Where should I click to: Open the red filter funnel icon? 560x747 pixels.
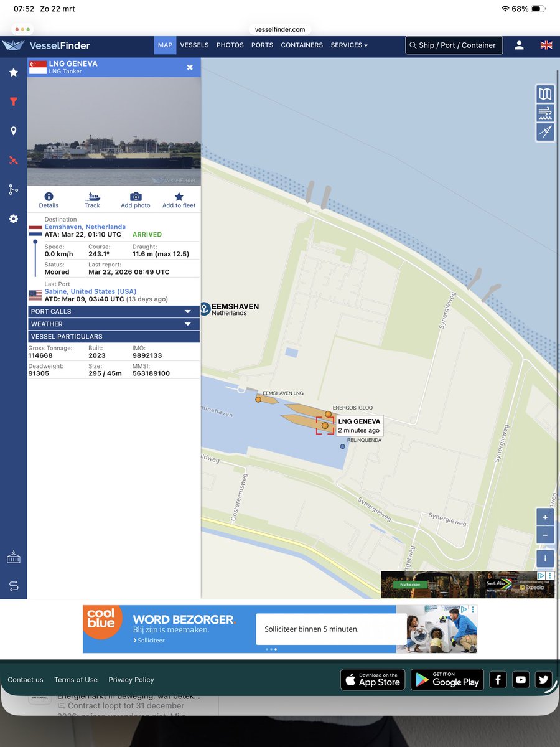coord(13,101)
